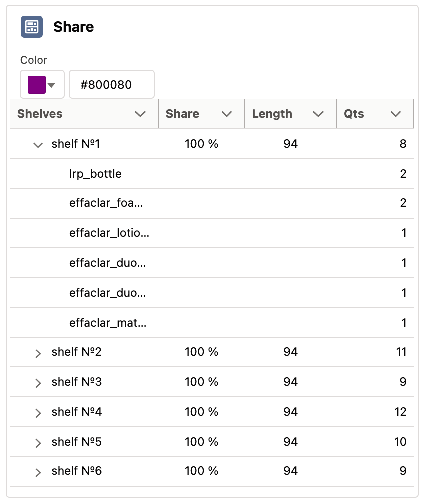This screenshot has height=504, width=427.
Task: Click the Shelves column header label
Action: (40, 114)
